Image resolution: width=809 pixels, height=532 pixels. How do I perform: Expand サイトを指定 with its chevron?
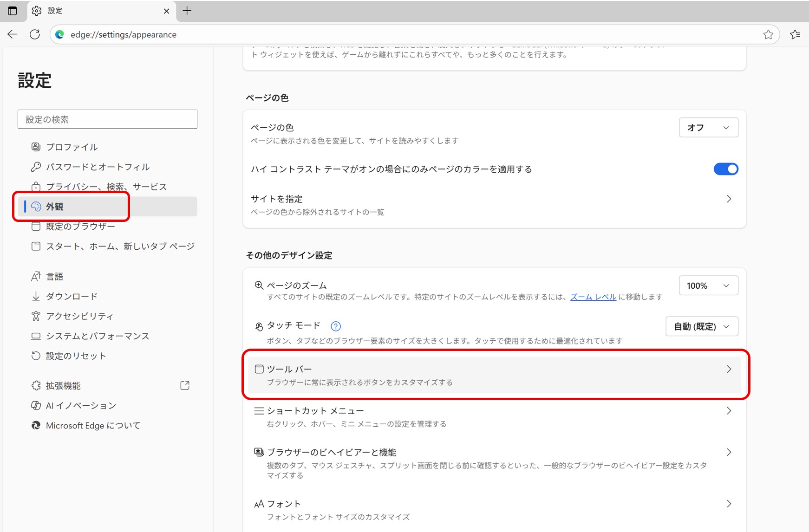729,199
